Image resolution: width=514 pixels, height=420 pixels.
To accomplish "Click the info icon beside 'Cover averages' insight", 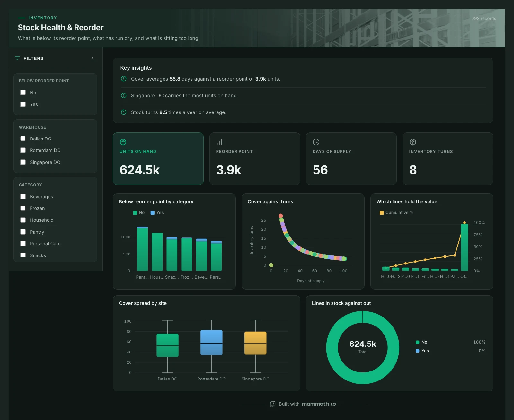I will (124, 79).
